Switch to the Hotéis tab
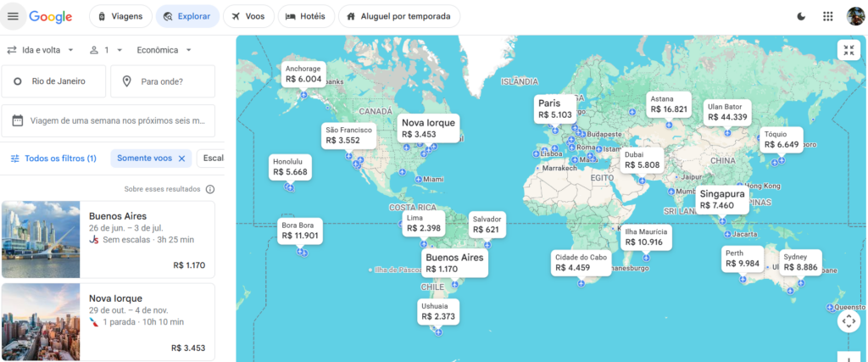 305,16
